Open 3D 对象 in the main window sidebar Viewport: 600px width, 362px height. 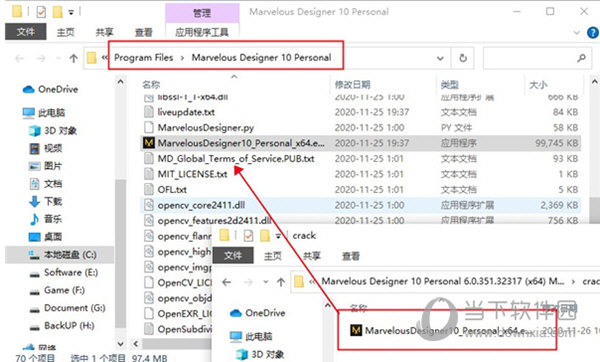pyautogui.click(x=53, y=131)
